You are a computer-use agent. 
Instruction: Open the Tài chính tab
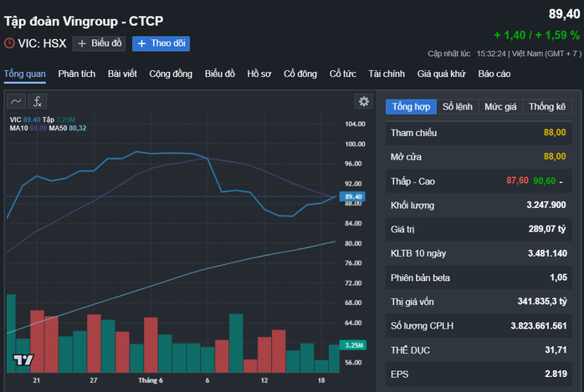(387, 74)
